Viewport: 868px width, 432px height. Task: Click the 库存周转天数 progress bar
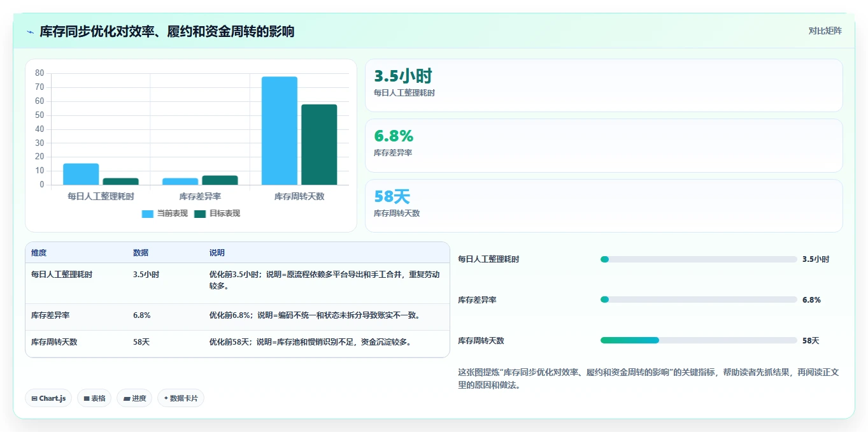click(x=699, y=340)
